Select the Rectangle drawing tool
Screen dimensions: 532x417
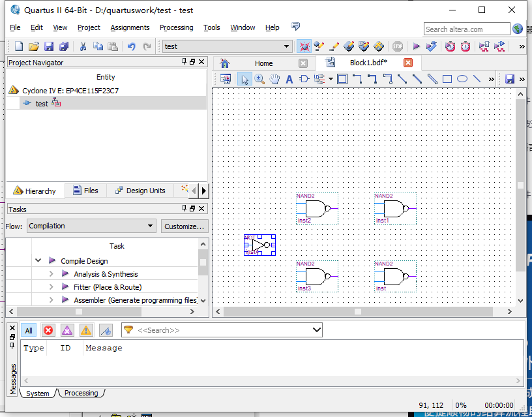447,79
